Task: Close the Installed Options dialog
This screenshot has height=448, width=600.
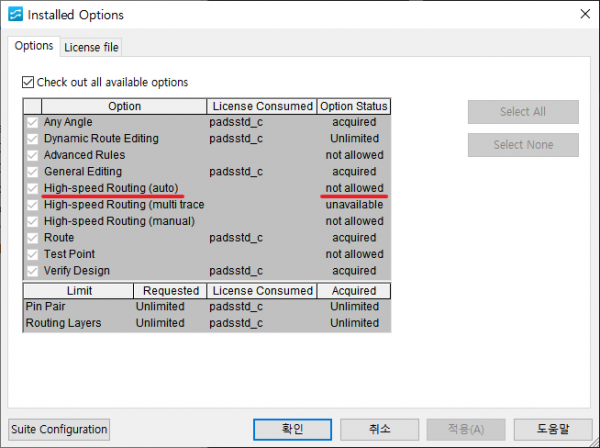Action: coord(583,15)
